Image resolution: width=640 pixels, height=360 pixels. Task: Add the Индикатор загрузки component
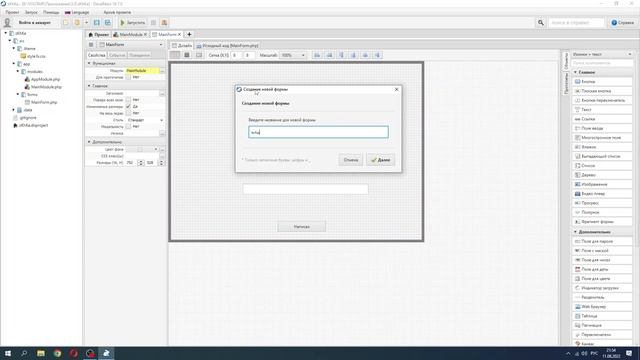click(602, 288)
